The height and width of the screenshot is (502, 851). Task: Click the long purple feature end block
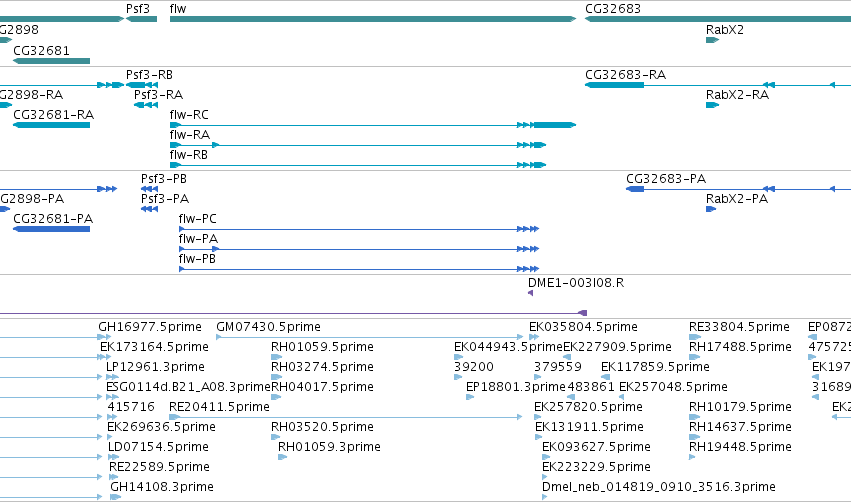pos(583,313)
